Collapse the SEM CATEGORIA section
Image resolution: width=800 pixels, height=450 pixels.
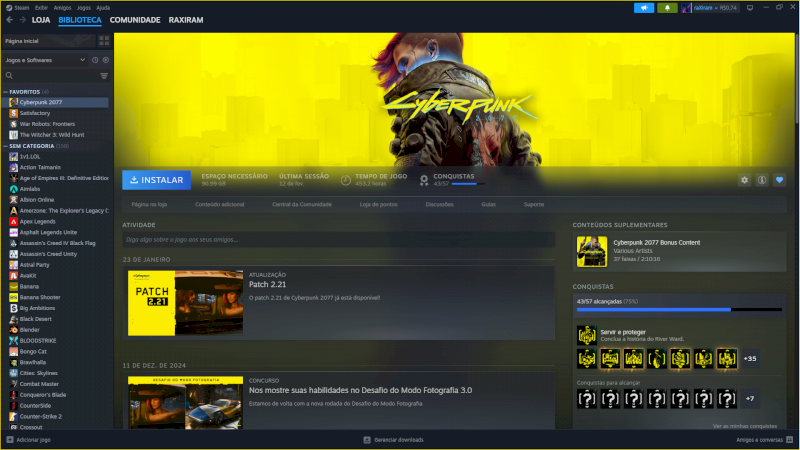pyautogui.click(x=6, y=146)
